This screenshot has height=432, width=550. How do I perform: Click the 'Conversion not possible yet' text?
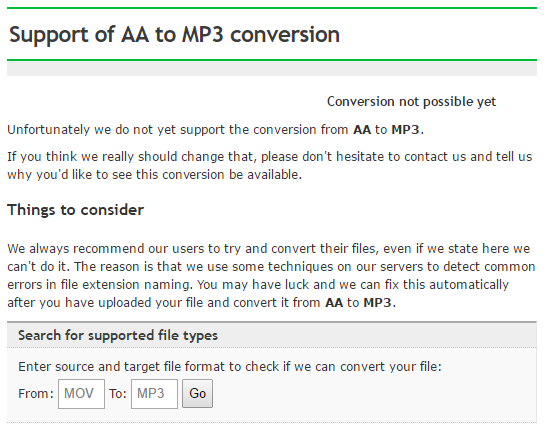(x=411, y=102)
